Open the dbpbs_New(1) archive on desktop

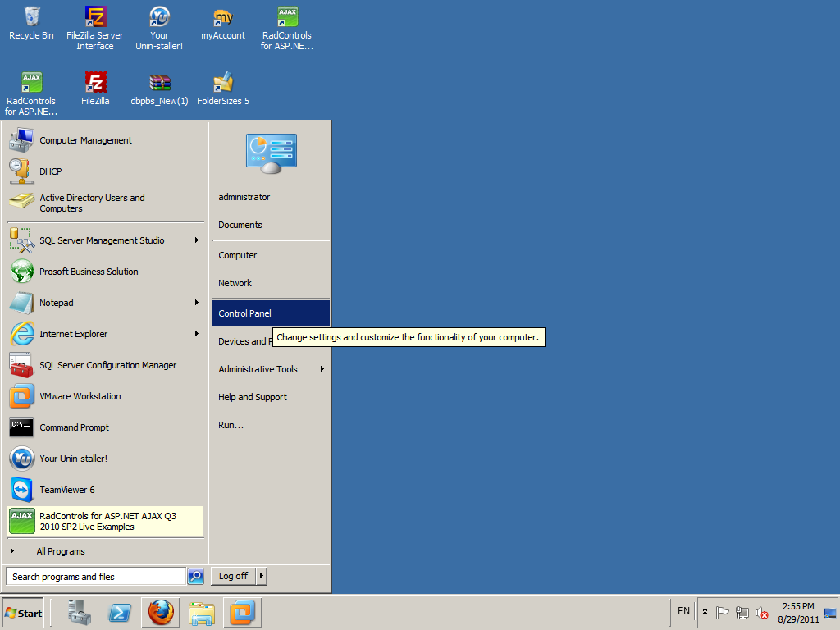(160, 89)
